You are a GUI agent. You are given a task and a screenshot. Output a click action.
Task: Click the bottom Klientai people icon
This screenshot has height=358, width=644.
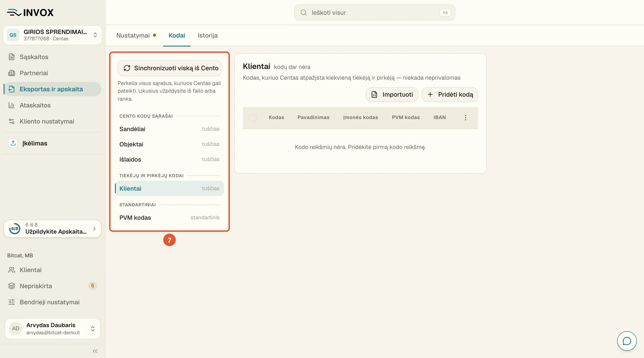click(x=11, y=270)
